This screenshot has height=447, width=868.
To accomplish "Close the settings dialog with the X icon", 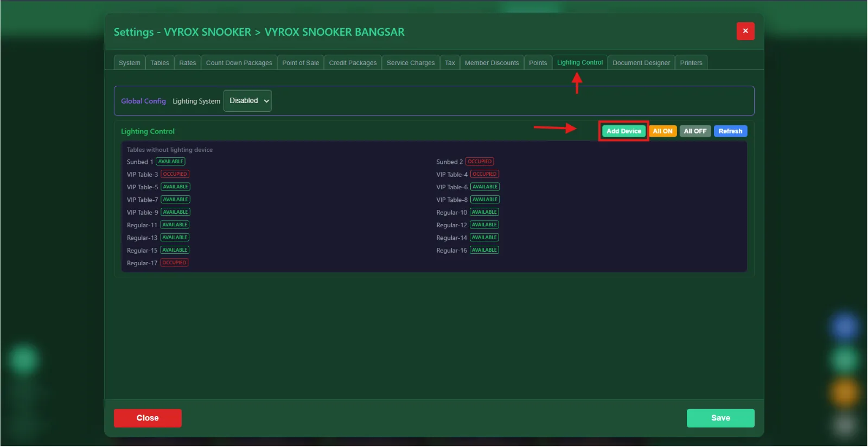I will click(x=745, y=31).
